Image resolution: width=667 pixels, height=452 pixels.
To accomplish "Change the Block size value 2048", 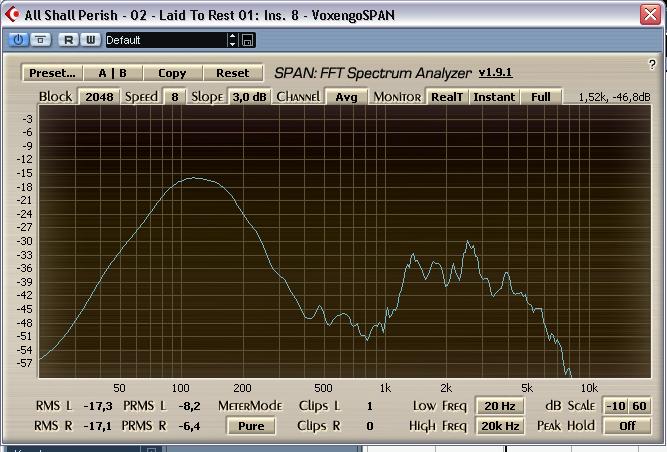I will (99, 97).
